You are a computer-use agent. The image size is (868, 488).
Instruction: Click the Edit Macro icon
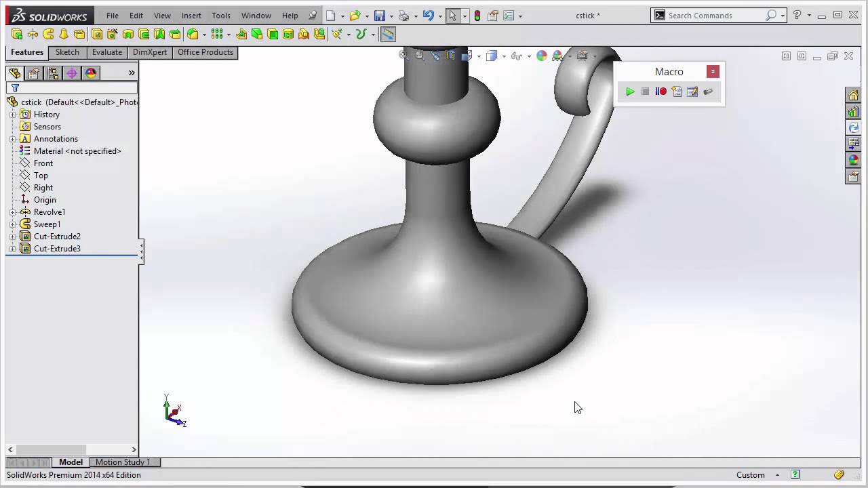coord(692,91)
